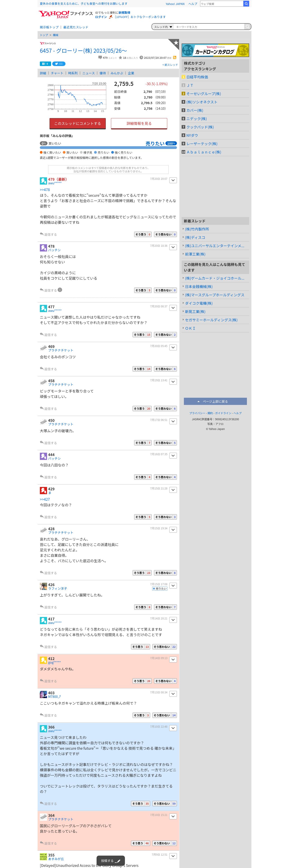
Task: Open related stock ダイコク電機(株)
Action: pos(199,303)
